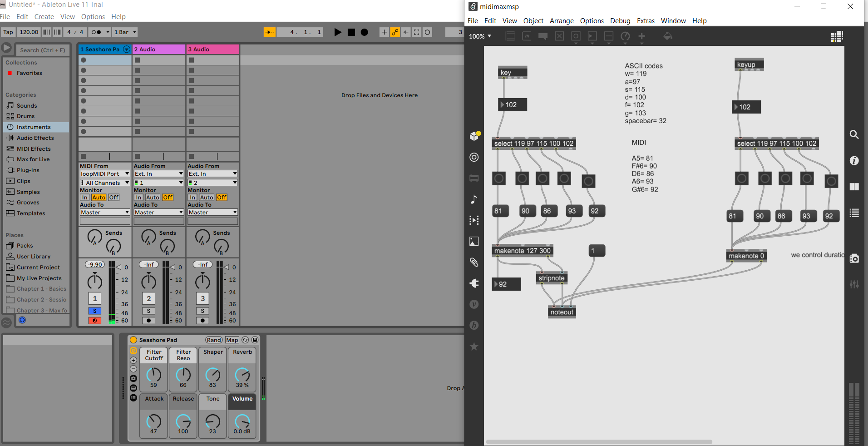Open the Debug menu in Max
This screenshot has height=446, width=868.
620,21
